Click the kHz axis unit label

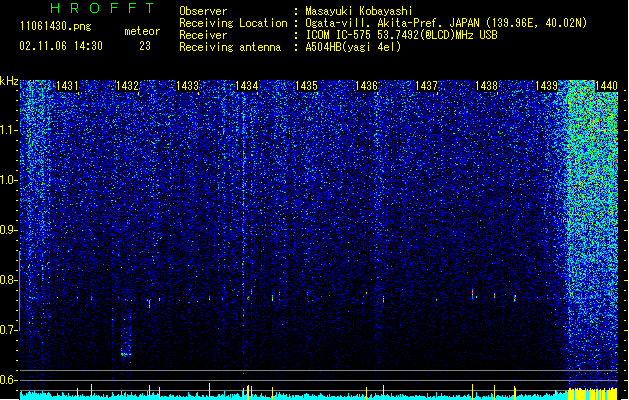click(x=9, y=81)
